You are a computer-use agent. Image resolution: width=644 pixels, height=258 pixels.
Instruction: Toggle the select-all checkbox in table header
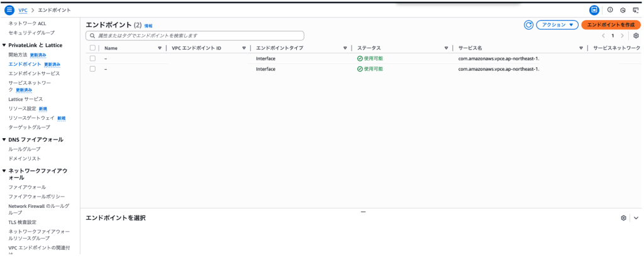point(92,48)
